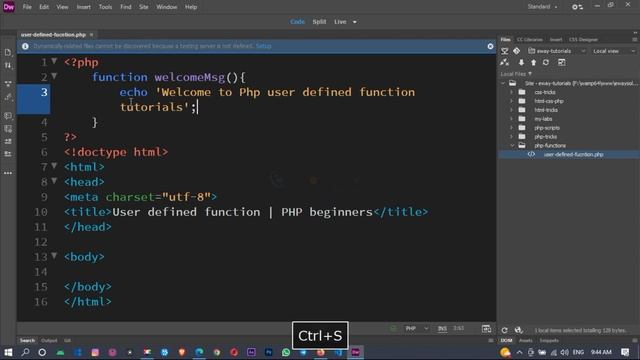Image resolution: width=640 pixels, height=360 pixels.
Task: Click the Windows Start button
Action: (x=8, y=352)
